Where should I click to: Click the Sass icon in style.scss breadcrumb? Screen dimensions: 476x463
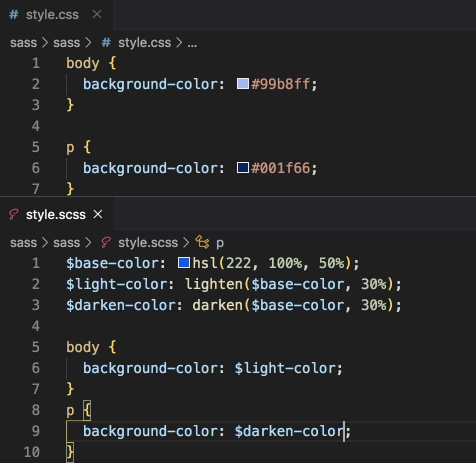[x=105, y=243]
